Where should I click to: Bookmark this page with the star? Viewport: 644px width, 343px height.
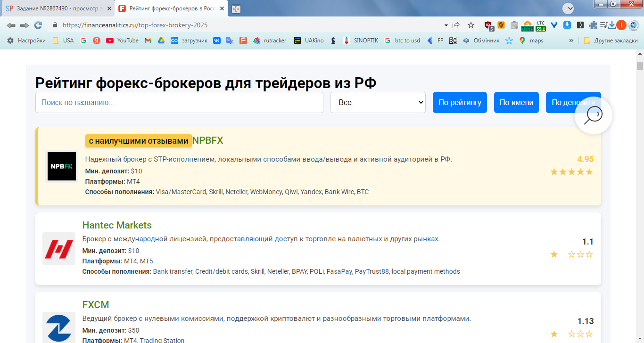(471, 25)
